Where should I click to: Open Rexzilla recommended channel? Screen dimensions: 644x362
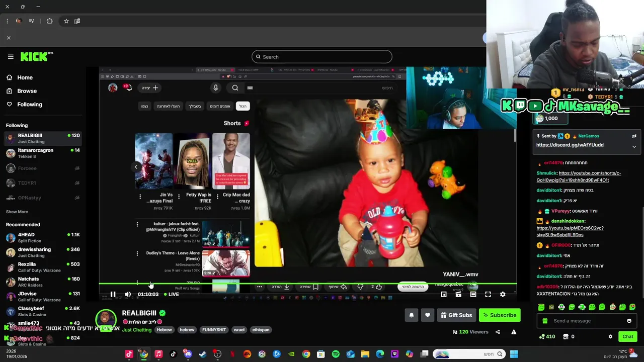pos(43,267)
